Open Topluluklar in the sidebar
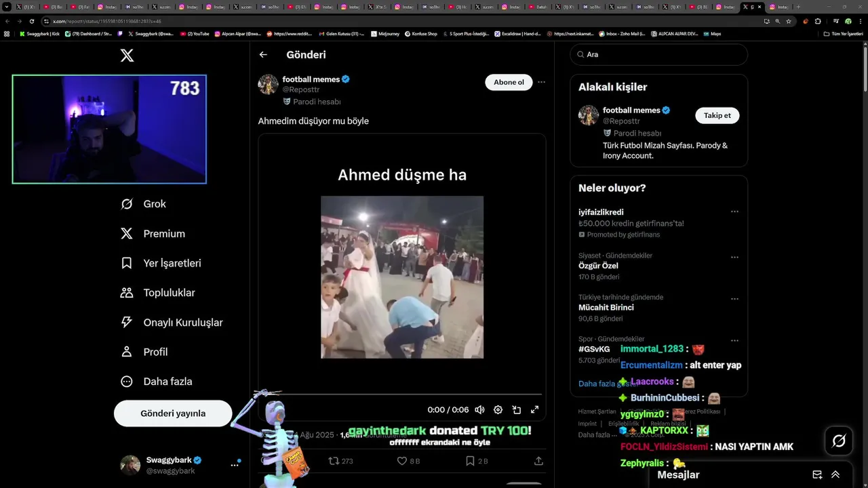The height and width of the screenshot is (488, 868). tap(157, 293)
